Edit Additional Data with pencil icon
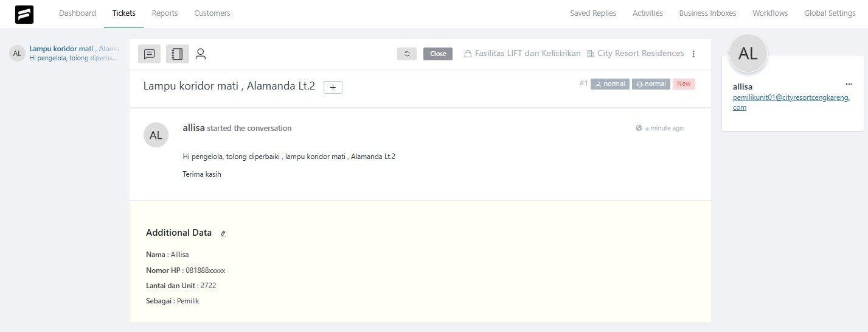This screenshot has height=332, width=868. (x=223, y=233)
